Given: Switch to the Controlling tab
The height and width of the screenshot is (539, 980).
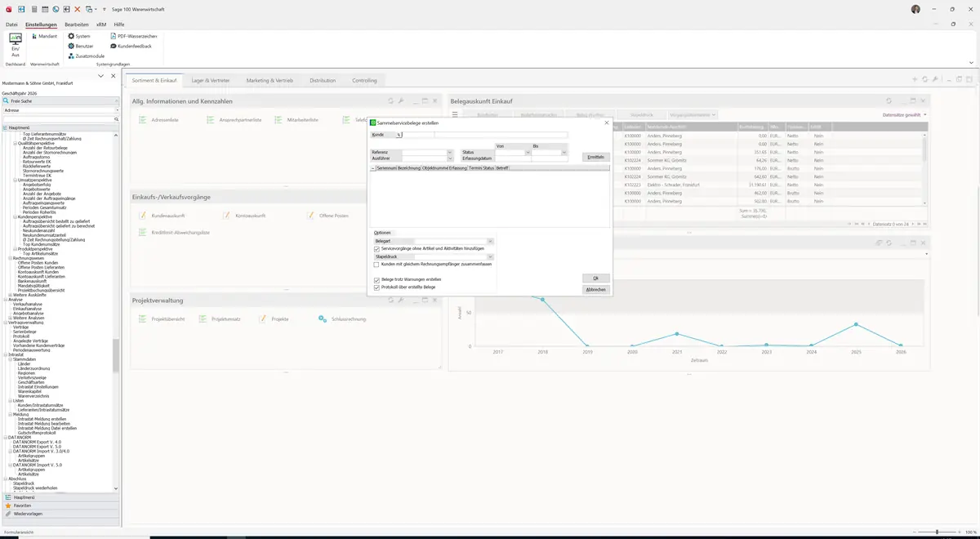Looking at the screenshot, I should point(364,81).
